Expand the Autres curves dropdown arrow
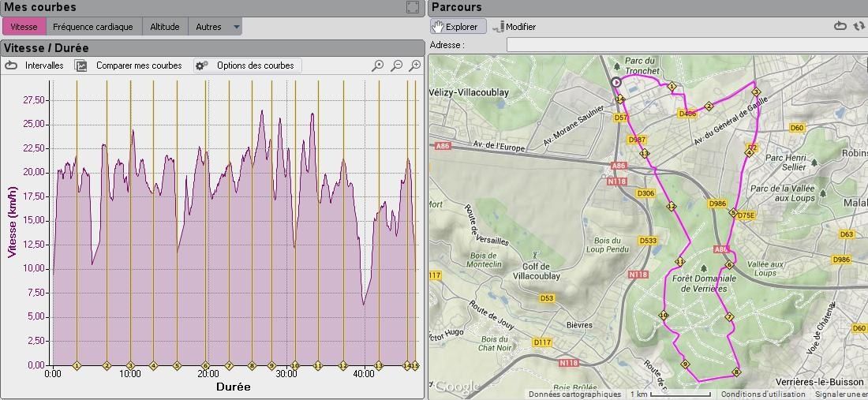This screenshot has height=400, width=868. (236, 27)
